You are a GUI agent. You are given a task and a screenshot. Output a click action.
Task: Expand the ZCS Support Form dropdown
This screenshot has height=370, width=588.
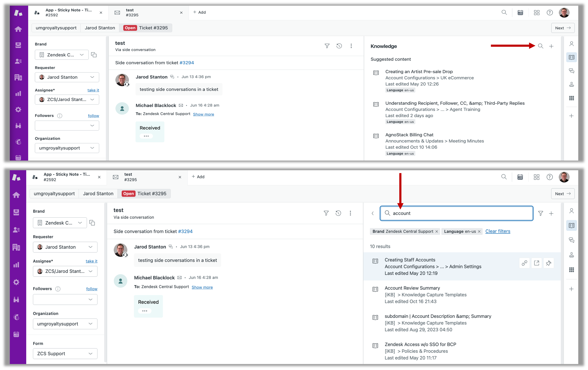[x=65, y=353]
